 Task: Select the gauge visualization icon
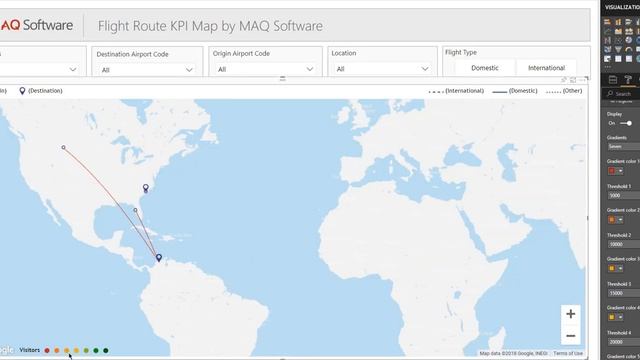click(629, 49)
